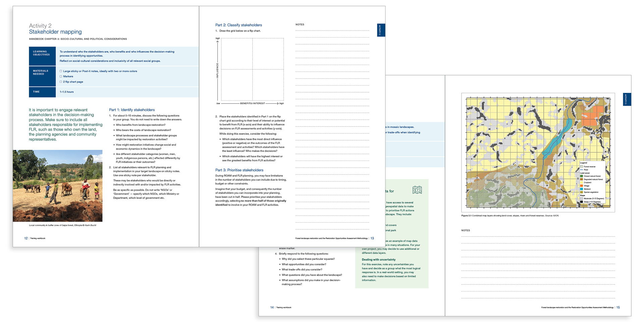644x322 pixels.
Task: Click the 'Handbook Chapter 3' subtitle line
Action: click(78, 39)
